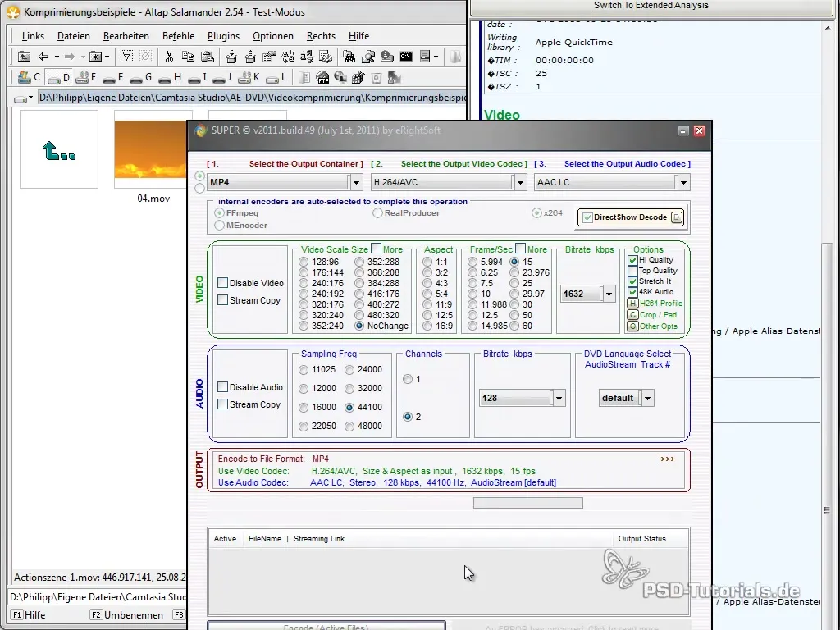
Task: Open the FTP client icon
Action: tap(322, 78)
